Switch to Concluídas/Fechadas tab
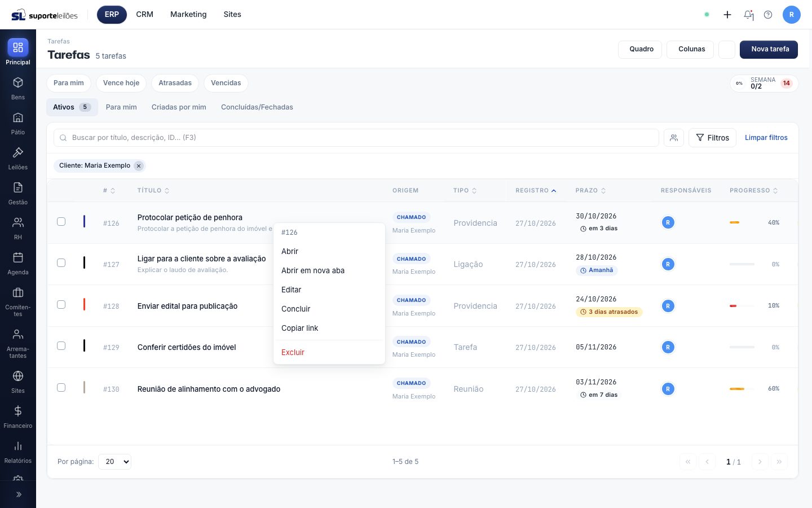This screenshot has width=812, height=508. tap(257, 107)
